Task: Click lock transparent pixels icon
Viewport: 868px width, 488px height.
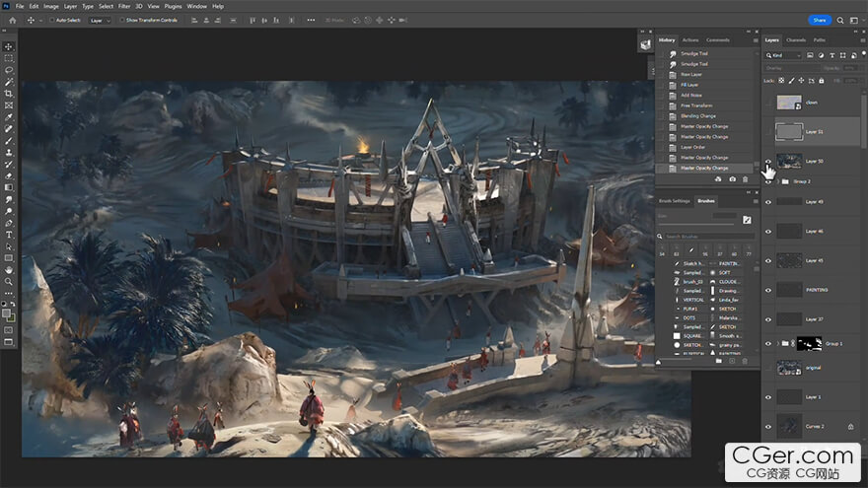Action: pyautogui.click(x=781, y=81)
